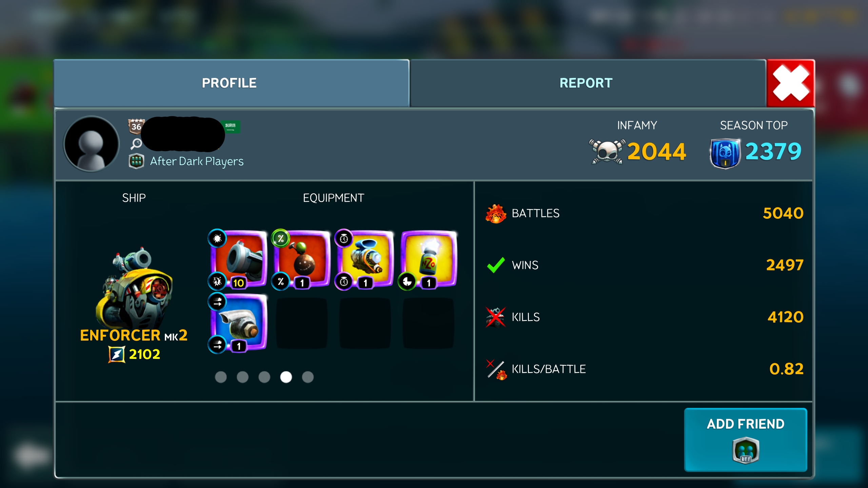Go to first ship page dot
The width and height of the screenshot is (868, 488).
pyautogui.click(x=221, y=377)
